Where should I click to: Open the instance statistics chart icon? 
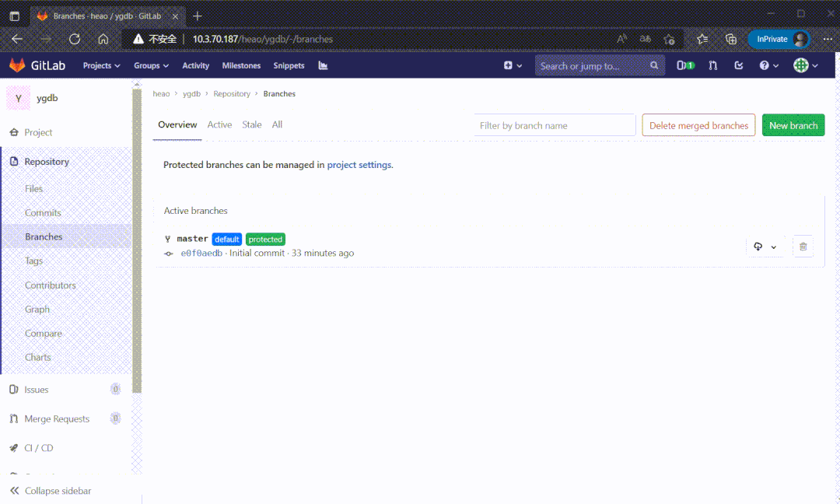(323, 65)
